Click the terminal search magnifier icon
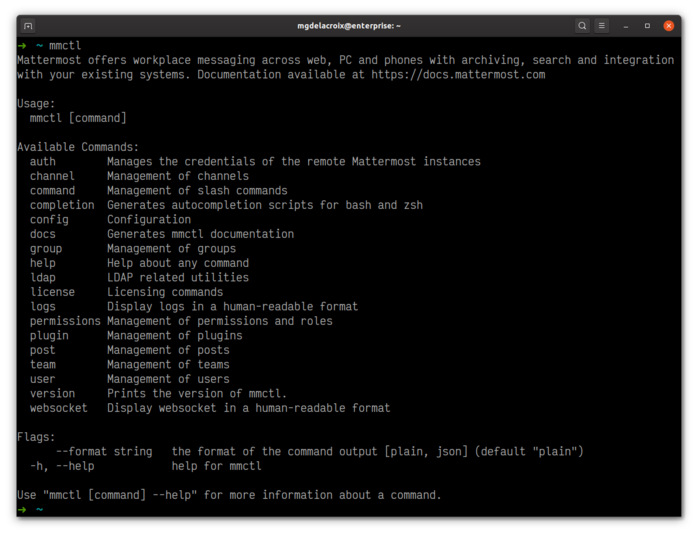700x537 pixels. point(582,26)
